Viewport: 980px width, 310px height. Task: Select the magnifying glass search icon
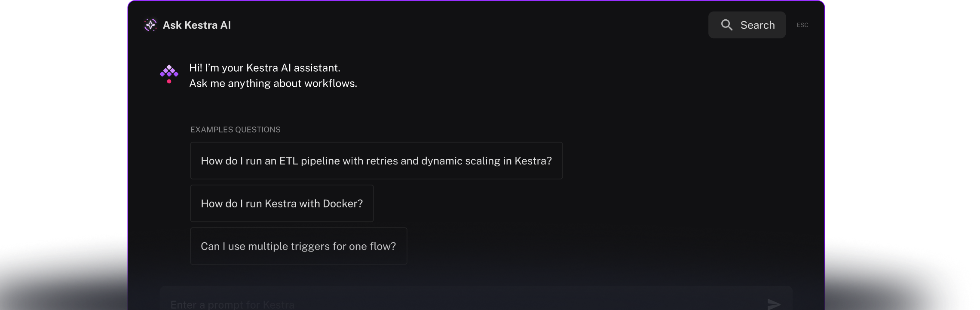coord(727,24)
